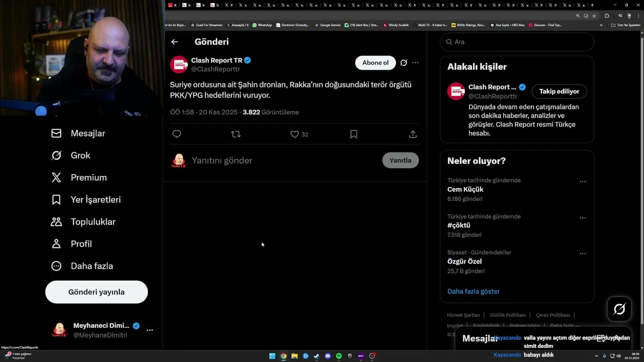Open the Mesajlar envelope icon in sidebar
This screenshot has height=362, width=644.
(x=56, y=133)
